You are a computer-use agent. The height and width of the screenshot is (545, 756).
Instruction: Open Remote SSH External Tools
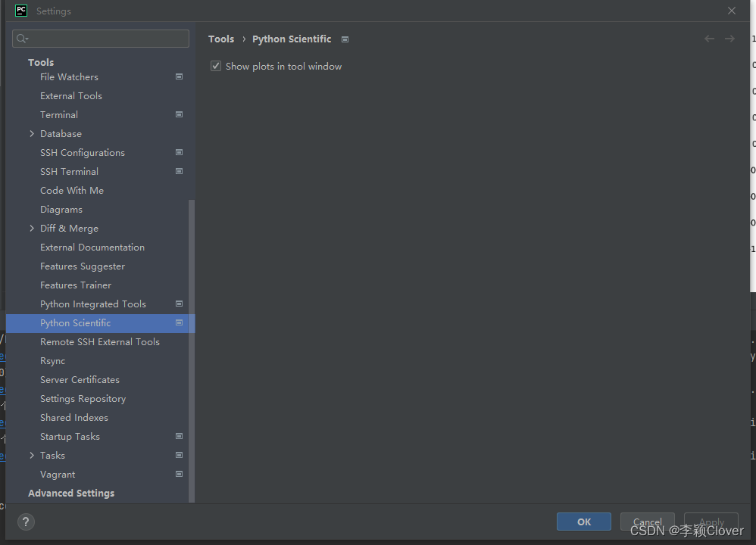point(100,342)
